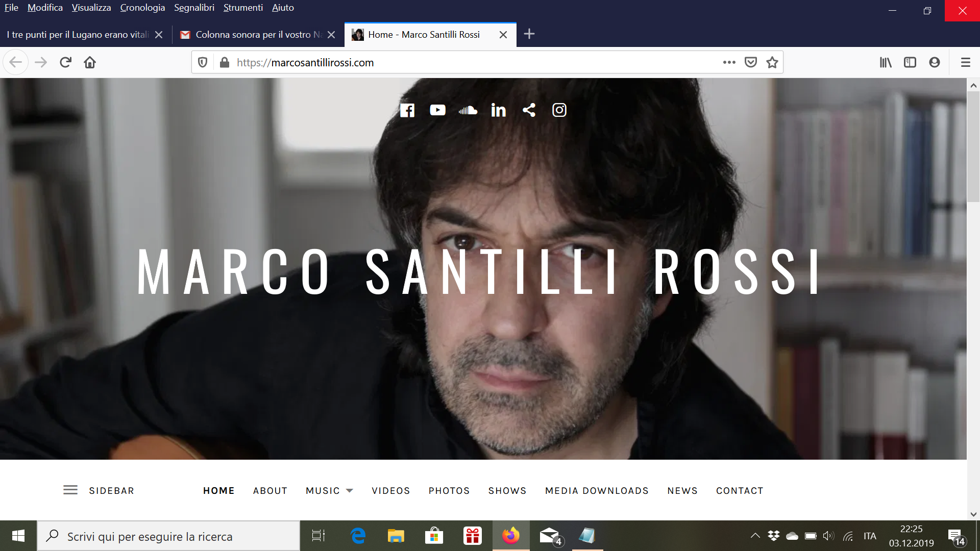Open a new browser tab

[x=529, y=34]
